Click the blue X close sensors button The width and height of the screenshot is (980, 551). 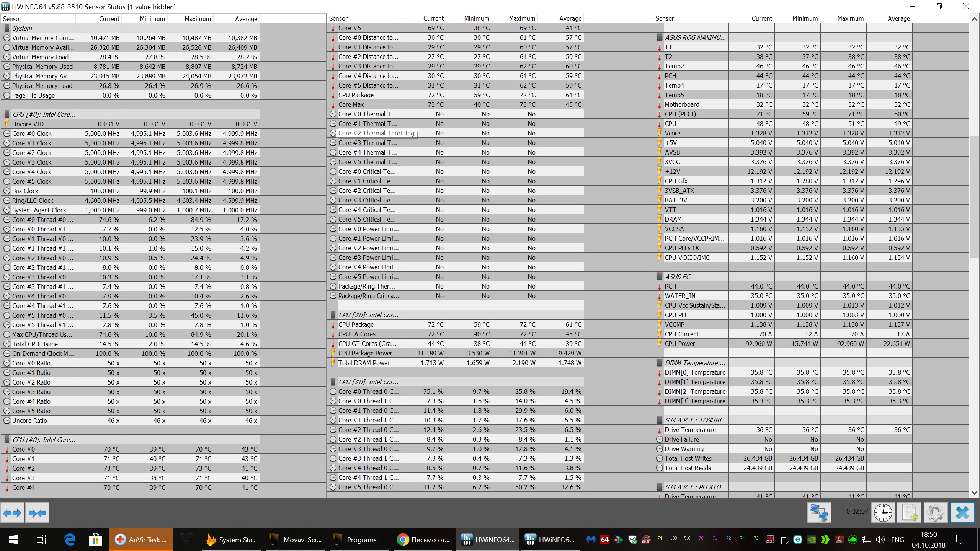[962, 513]
